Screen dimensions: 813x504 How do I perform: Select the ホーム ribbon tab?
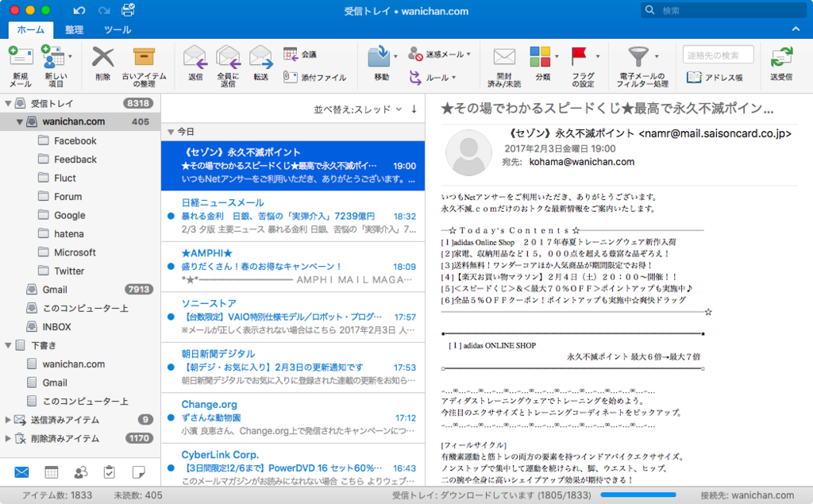pos(31,29)
